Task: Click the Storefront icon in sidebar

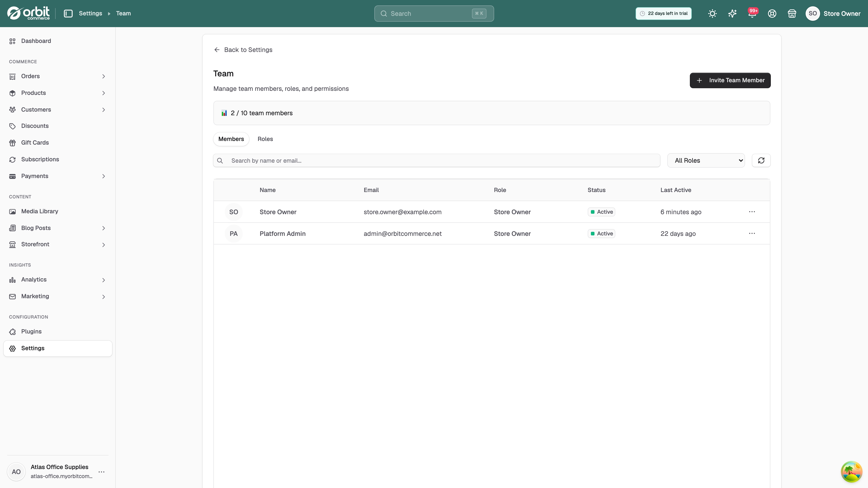Action: (12, 244)
